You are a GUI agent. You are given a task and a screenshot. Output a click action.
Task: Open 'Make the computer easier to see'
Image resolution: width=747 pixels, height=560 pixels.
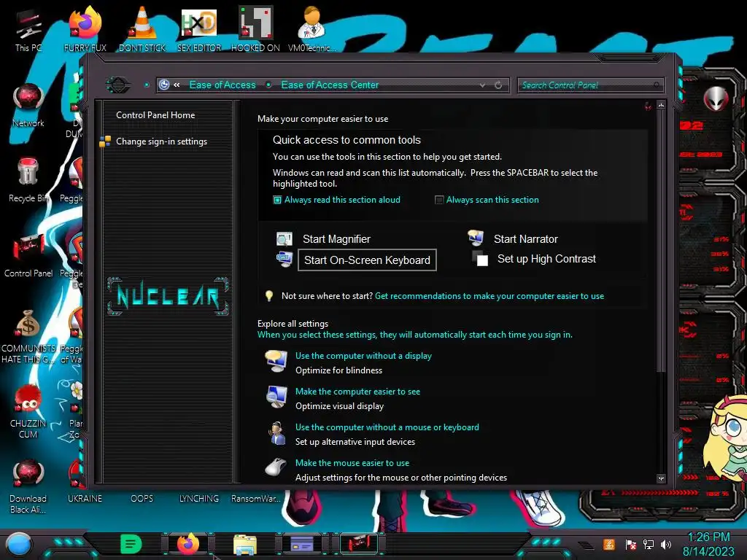[x=357, y=392]
